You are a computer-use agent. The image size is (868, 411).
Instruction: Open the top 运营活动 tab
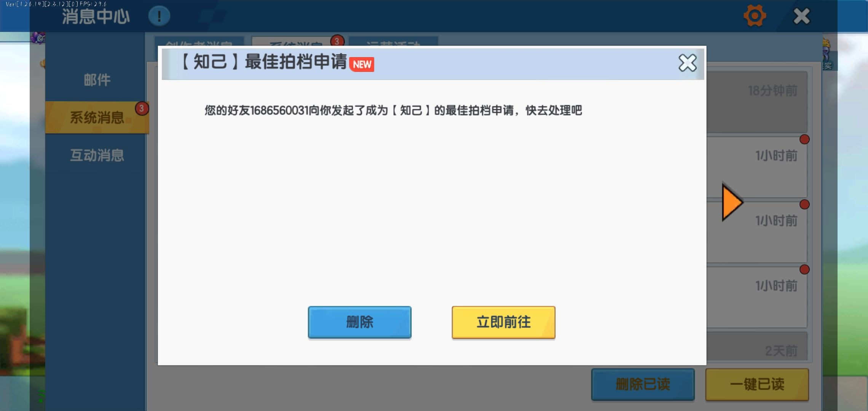pyautogui.click(x=393, y=41)
